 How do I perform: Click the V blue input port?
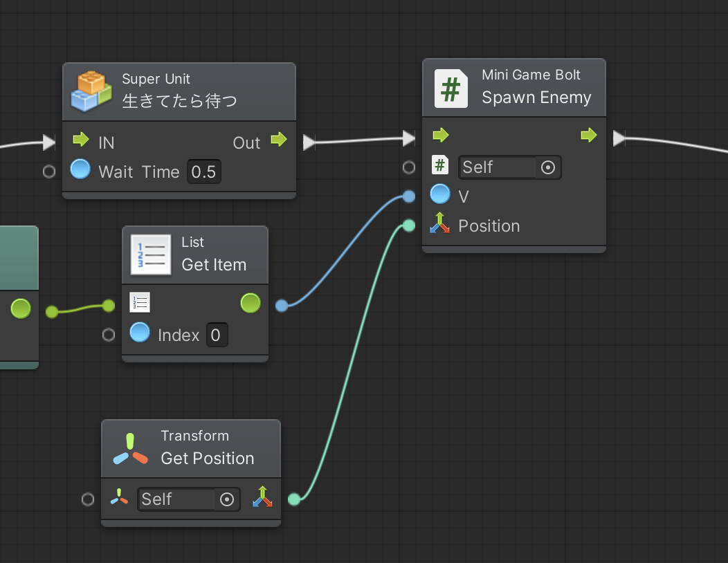(x=440, y=194)
